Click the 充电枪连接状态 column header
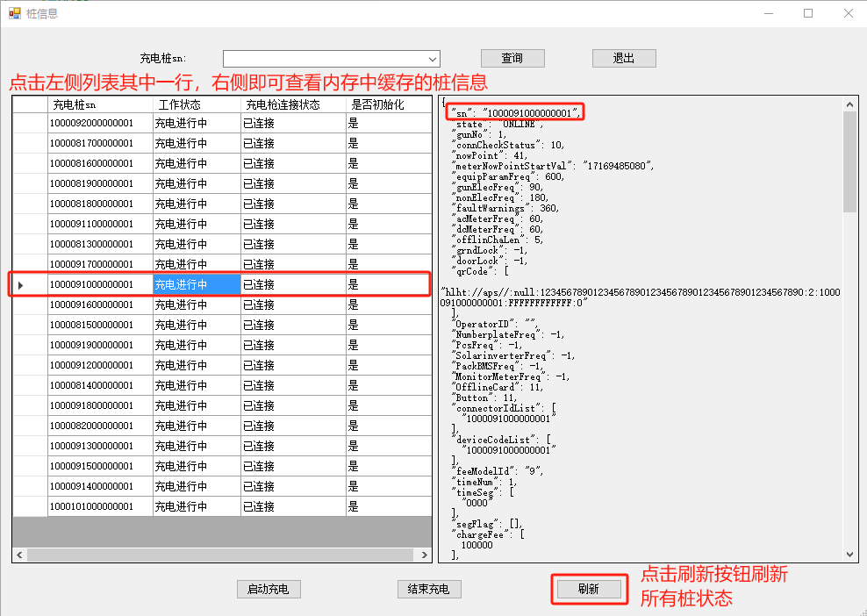The width and height of the screenshot is (867, 616). [x=293, y=104]
